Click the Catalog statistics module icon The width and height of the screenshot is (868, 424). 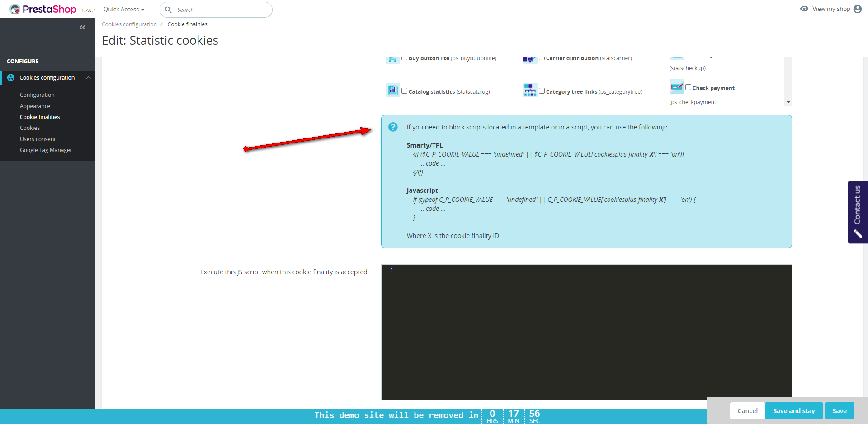coord(392,90)
